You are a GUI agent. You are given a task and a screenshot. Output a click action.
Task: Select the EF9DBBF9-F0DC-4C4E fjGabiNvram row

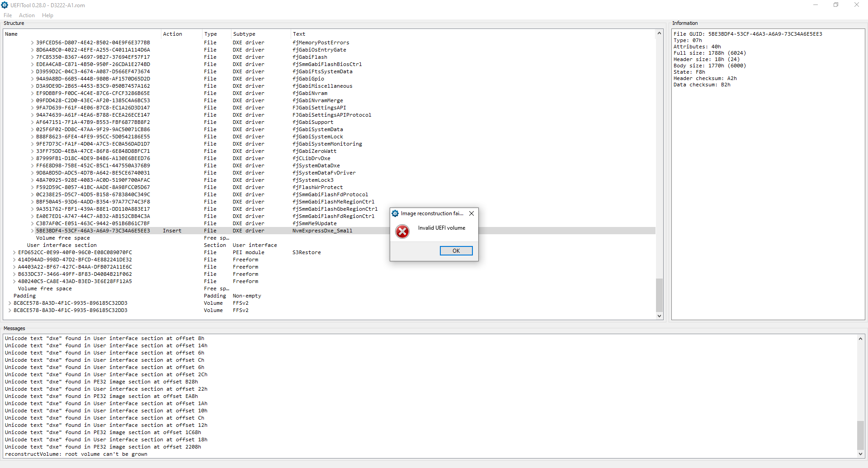tap(329, 93)
